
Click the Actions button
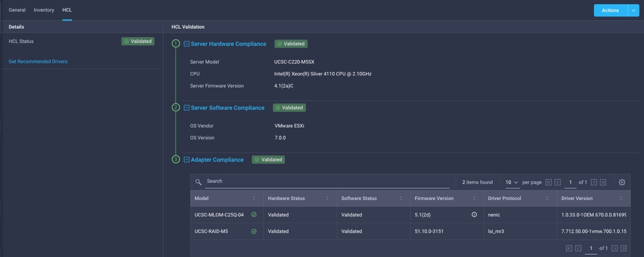point(610,10)
